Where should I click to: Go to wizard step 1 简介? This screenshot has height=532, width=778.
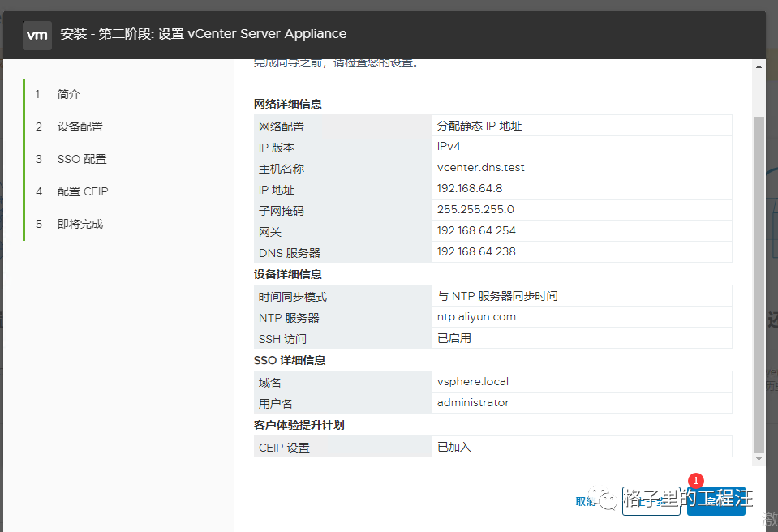coord(68,94)
